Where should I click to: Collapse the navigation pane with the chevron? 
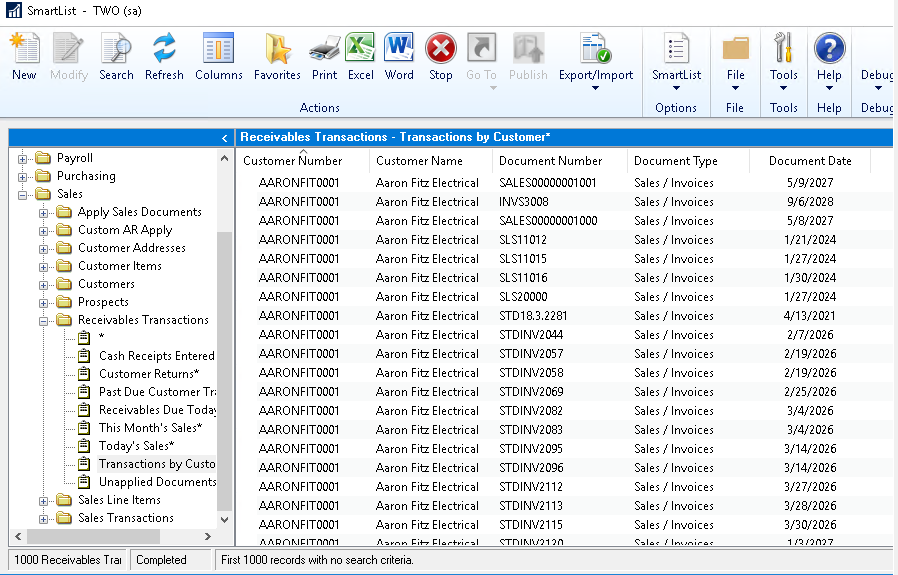(224, 138)
